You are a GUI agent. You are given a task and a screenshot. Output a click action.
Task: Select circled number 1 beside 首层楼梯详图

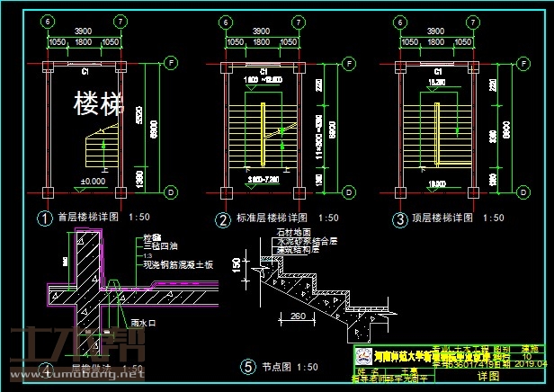click(x=42, y=218)
